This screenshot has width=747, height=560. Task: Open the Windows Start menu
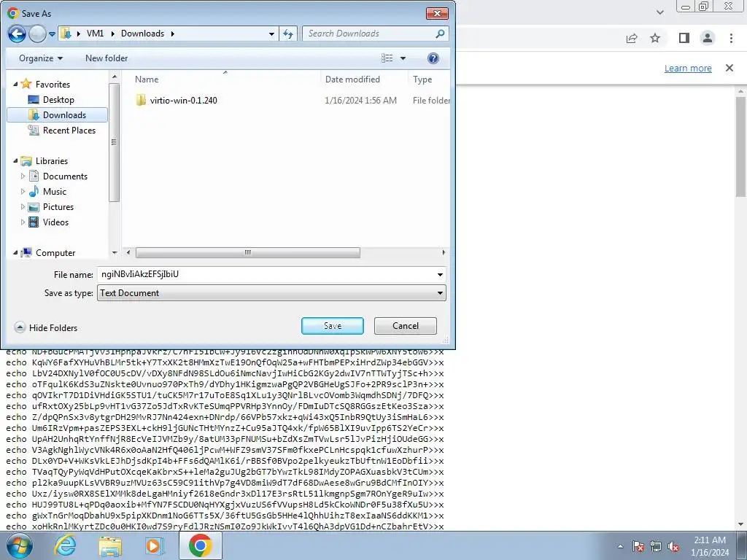pyautogui.click(x=20, y=545)
